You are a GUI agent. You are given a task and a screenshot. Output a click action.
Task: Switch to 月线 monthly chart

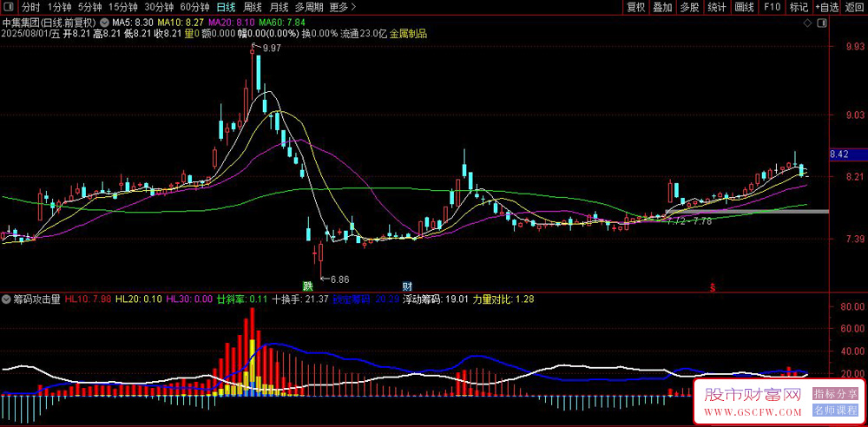point(279,7)
